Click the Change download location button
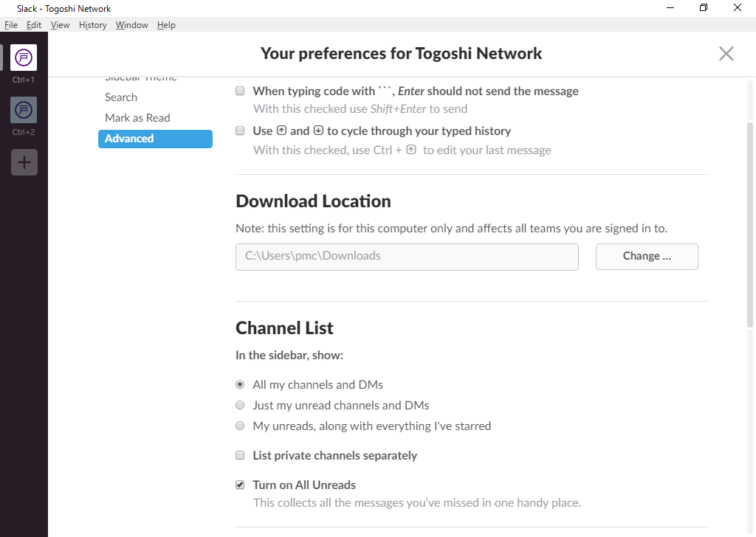The image size is (756, 537). point(647,256)
